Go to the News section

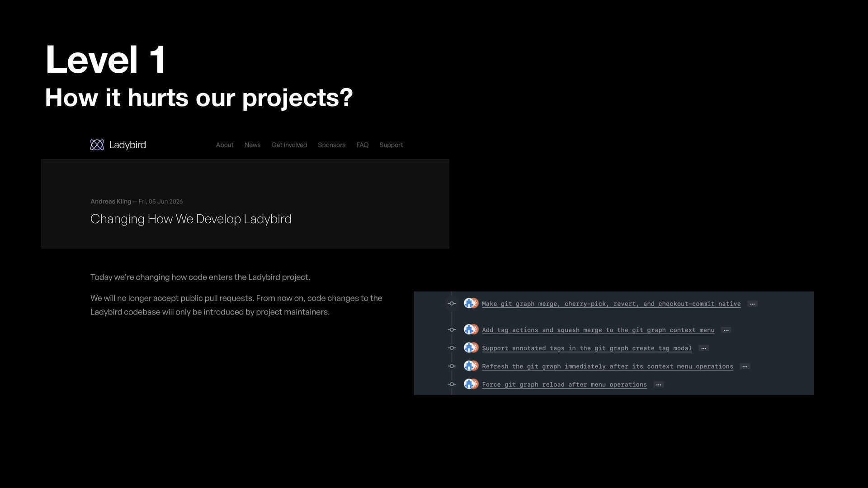pyautogui.click(x=252, y=145)
